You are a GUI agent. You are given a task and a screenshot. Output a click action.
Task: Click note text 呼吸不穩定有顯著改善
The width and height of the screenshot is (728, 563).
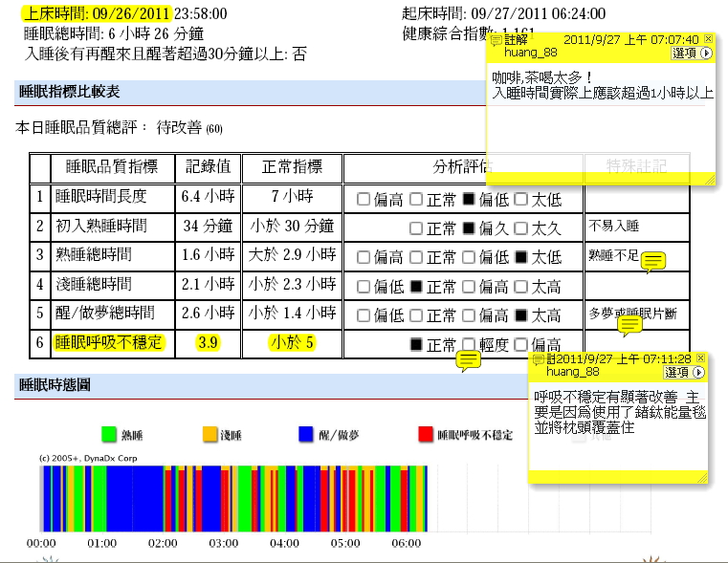(x=606, y=398)
